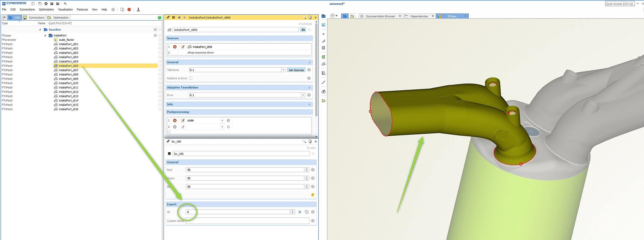Select intakePort_id10 in the tree
Image resolution: width=644 pixels, height=240 pixels.
68,83
